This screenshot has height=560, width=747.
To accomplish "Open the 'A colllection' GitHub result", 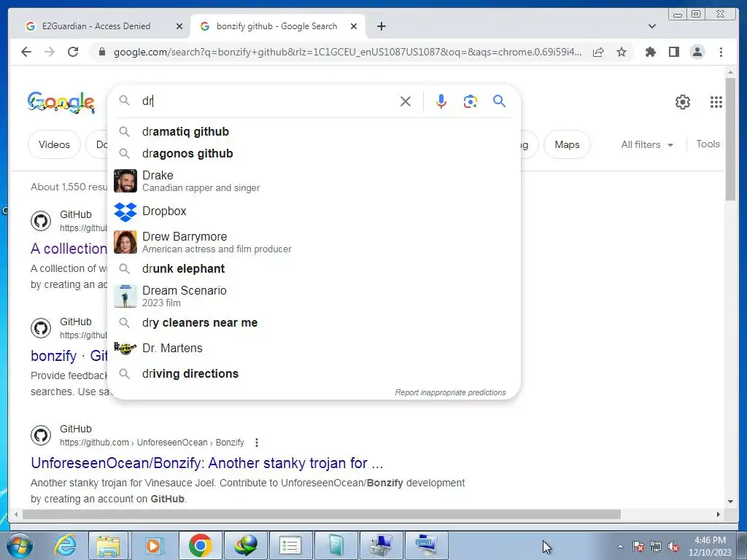I will click(69, 249).
